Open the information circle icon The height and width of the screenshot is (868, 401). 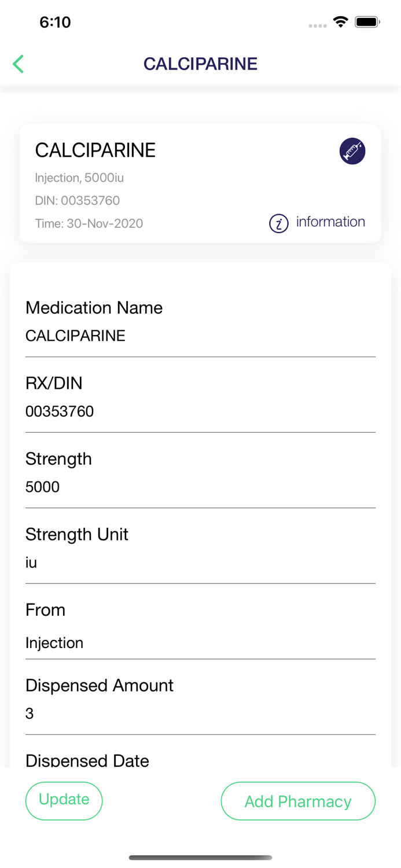point(279,223)
